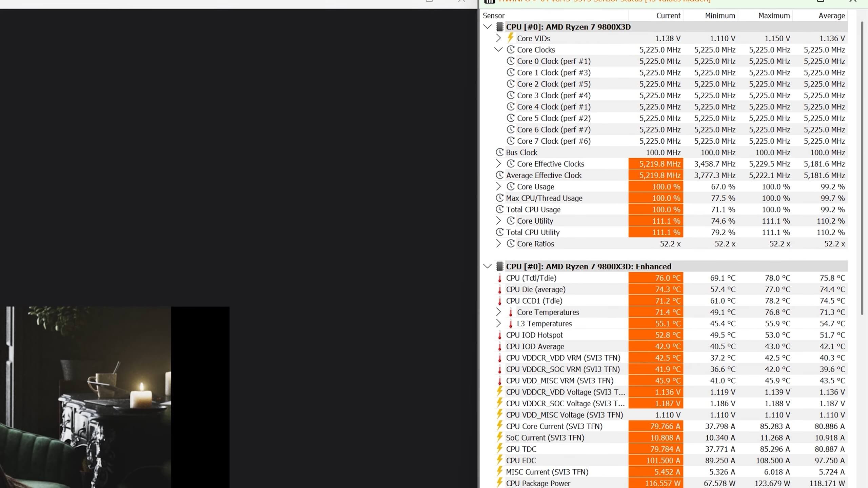Click the thermometer icon beside CPU CCD1 (Tdie)
The height and width of the screenshot is (488, 868).
pos(499,301)
